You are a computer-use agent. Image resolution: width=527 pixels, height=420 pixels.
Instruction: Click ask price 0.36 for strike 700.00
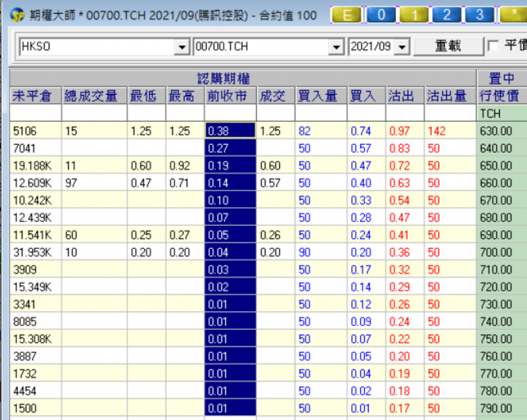point(399,251)
